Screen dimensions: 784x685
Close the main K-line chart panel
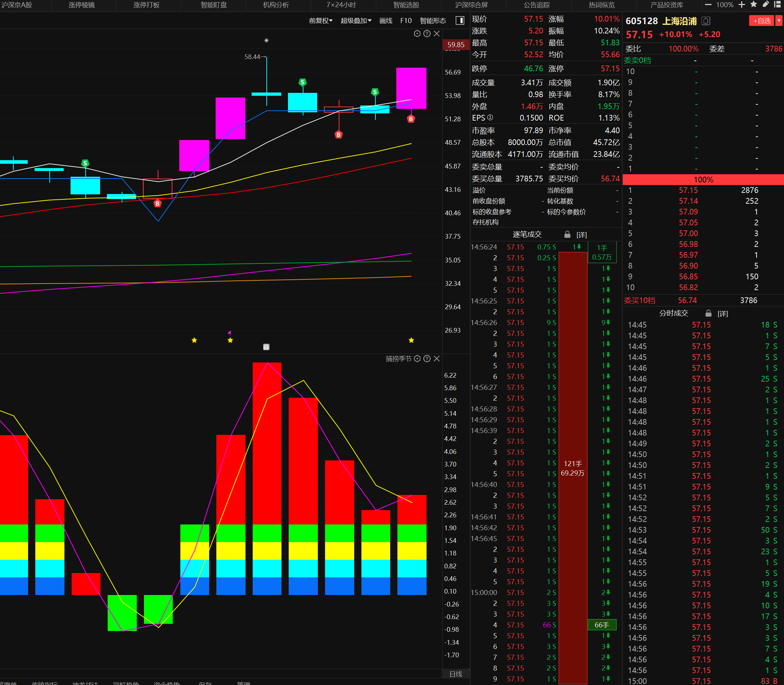click(437, 33)
